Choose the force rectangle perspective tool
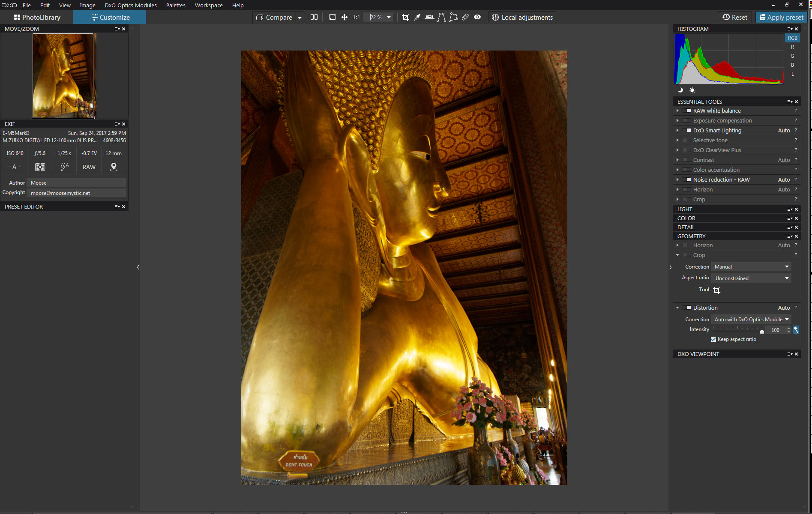812x514 pixels. tap(453, 17)
